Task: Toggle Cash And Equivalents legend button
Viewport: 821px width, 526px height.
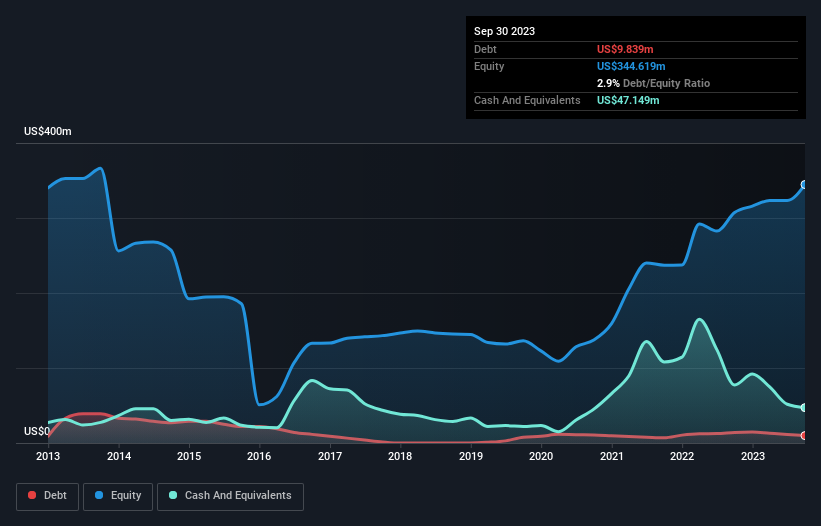Action: (230, 496)
